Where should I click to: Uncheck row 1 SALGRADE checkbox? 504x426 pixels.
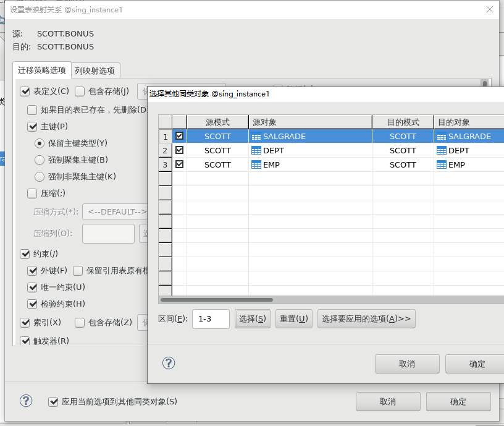pos(179,136)
